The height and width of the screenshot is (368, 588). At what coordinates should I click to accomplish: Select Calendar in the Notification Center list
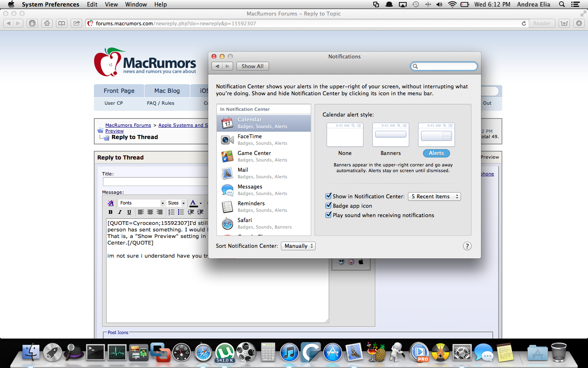click(264, 123)
